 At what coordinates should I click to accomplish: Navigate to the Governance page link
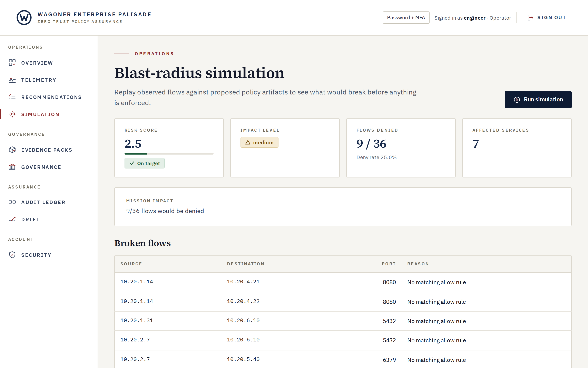pyautogui.click(x=49, y=167)
